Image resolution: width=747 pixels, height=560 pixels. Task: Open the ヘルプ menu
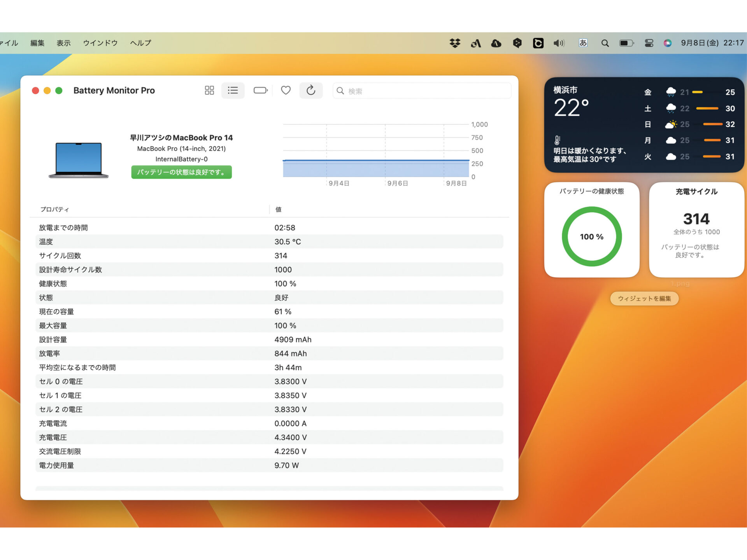(x=140, y=43)
